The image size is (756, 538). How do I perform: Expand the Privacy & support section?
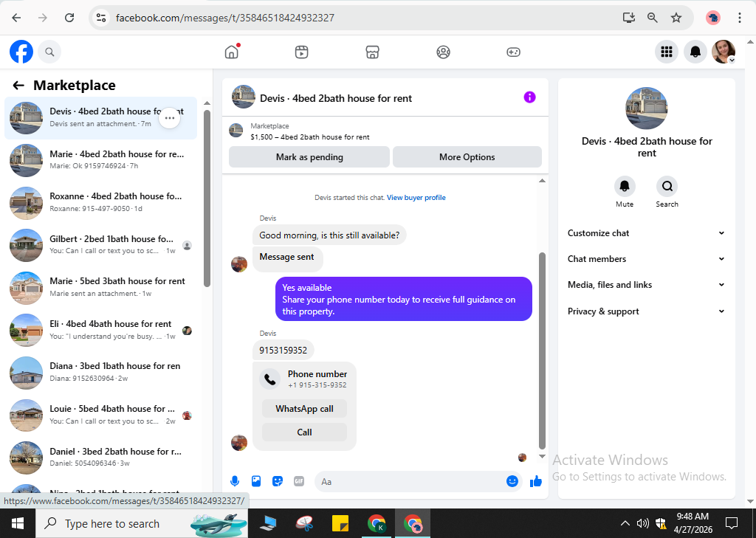coord(646,311)
